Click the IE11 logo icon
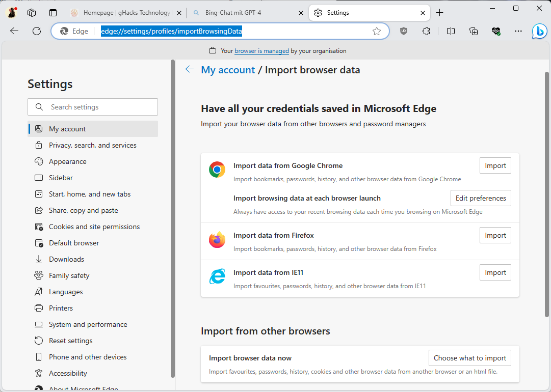Screen dimensions: 551x392 coord(217,276)
